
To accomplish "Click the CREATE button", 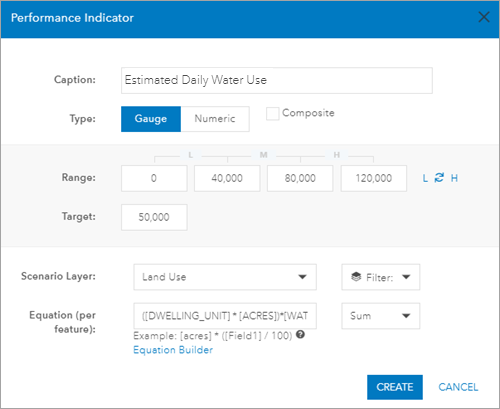I will 395,387.
